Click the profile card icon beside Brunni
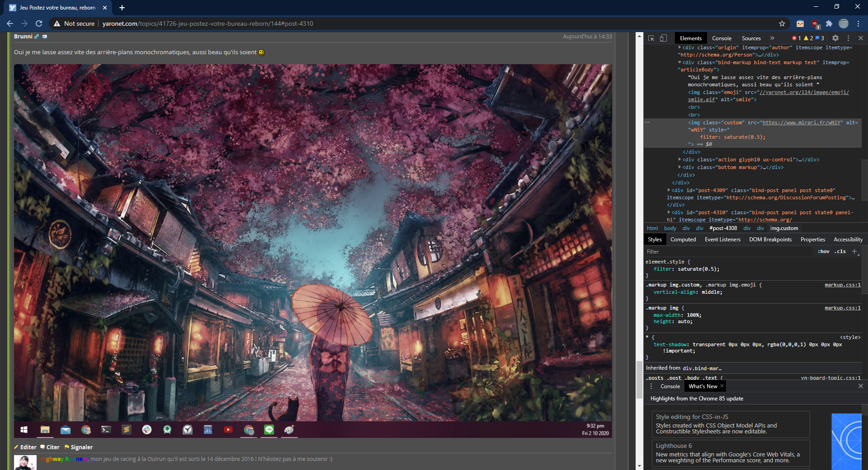The image size is (868, 470). click(x=45, y=37)
